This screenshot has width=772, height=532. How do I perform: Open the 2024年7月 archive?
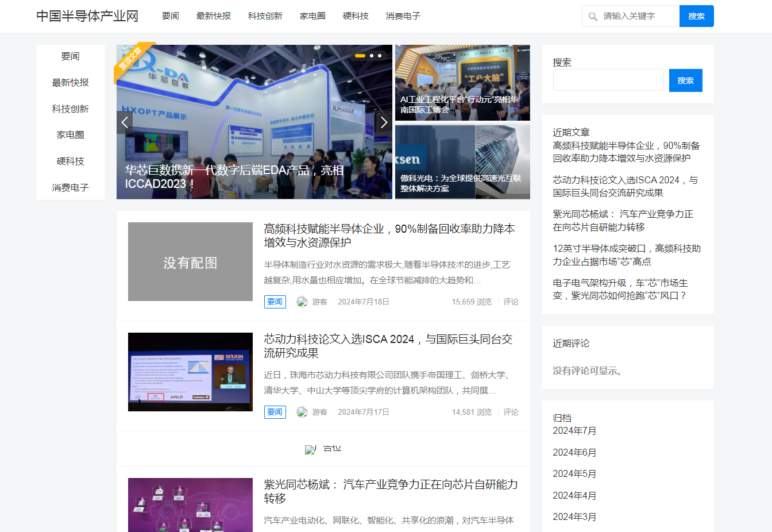pos(574,431)
